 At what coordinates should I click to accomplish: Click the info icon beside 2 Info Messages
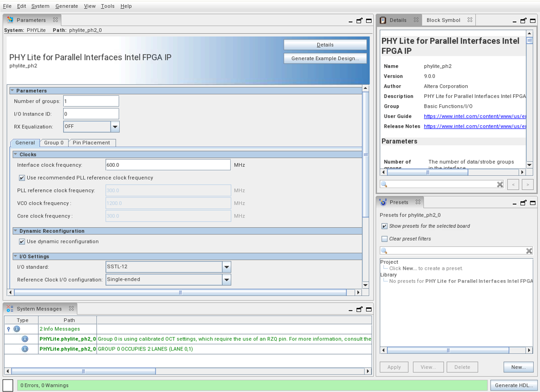pyautogui.click(x=16, y=329)
